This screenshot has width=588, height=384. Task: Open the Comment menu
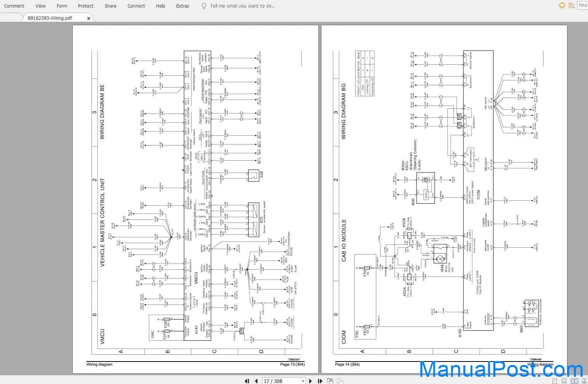coord(14,6)
